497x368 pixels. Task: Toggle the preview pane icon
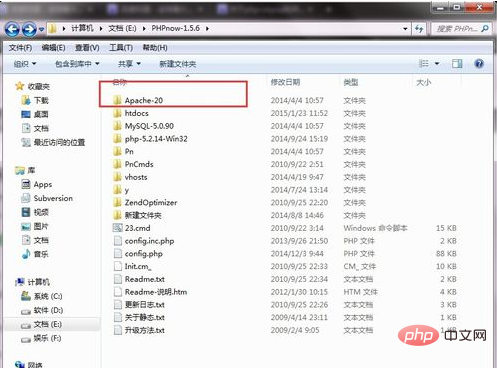(457, 63)
